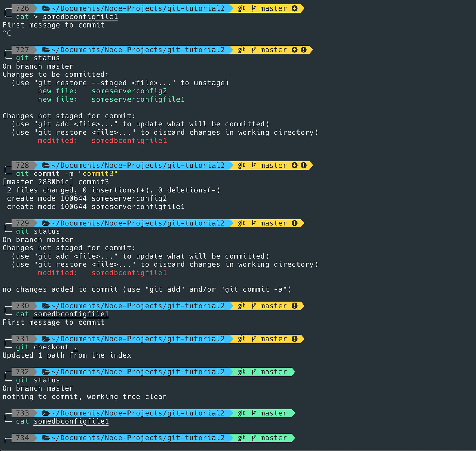Viewport: 476px width, 451px height.
Task: Click prompt number 732
Action: 22,372
